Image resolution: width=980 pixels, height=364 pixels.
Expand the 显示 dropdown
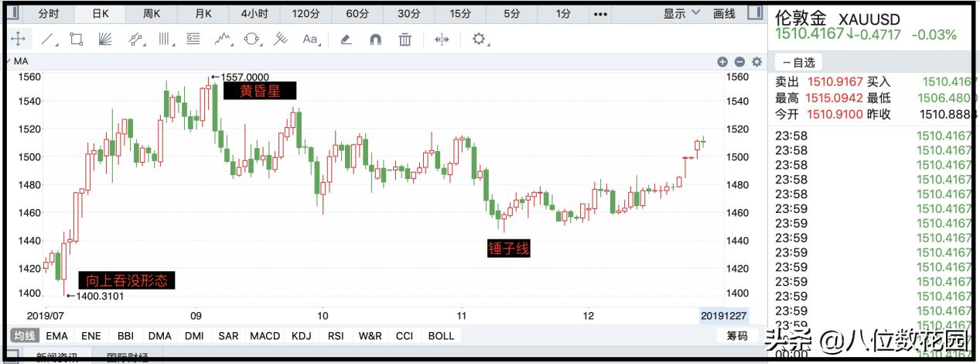coord(681,13)
